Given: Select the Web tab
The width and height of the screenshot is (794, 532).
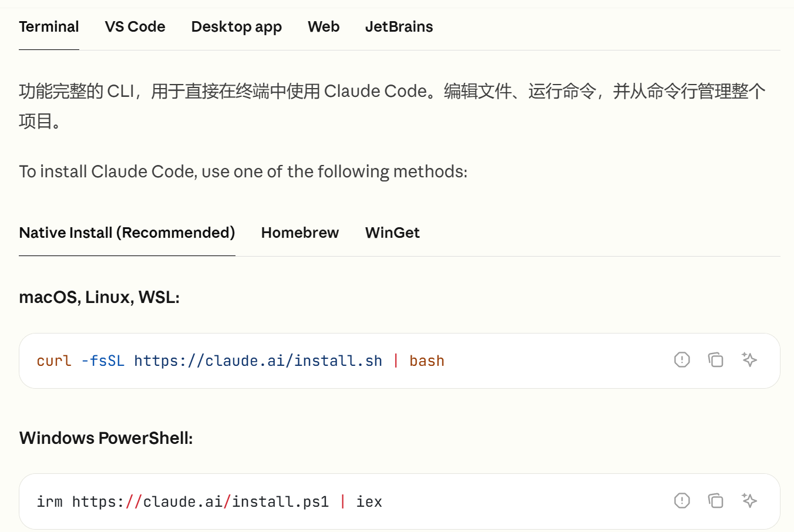Looking at the screenshot, I should (324, 27).
